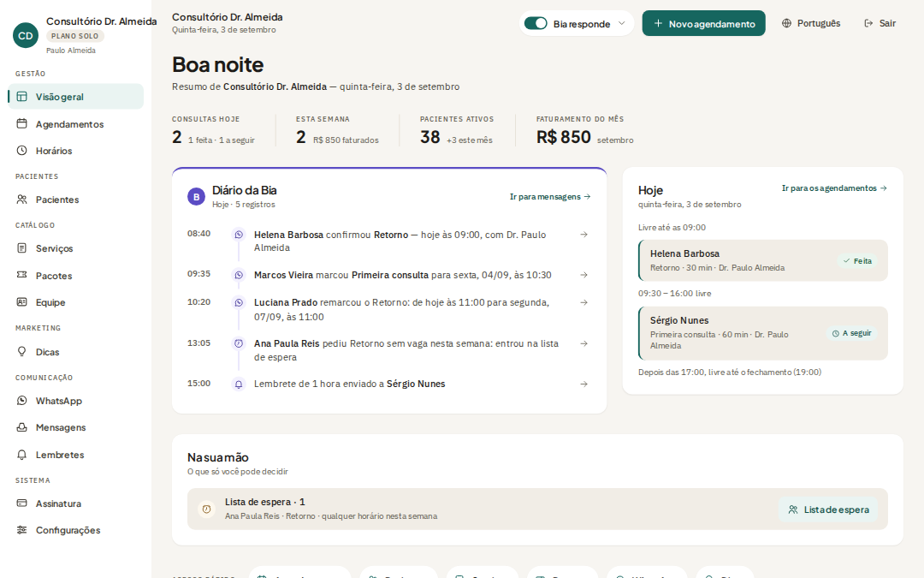Click the globe language icon

[x=787, y=23]
